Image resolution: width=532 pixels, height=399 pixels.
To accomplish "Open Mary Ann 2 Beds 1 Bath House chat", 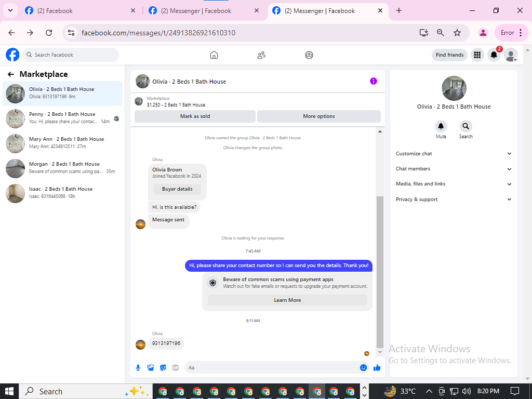I will point(62,143).
